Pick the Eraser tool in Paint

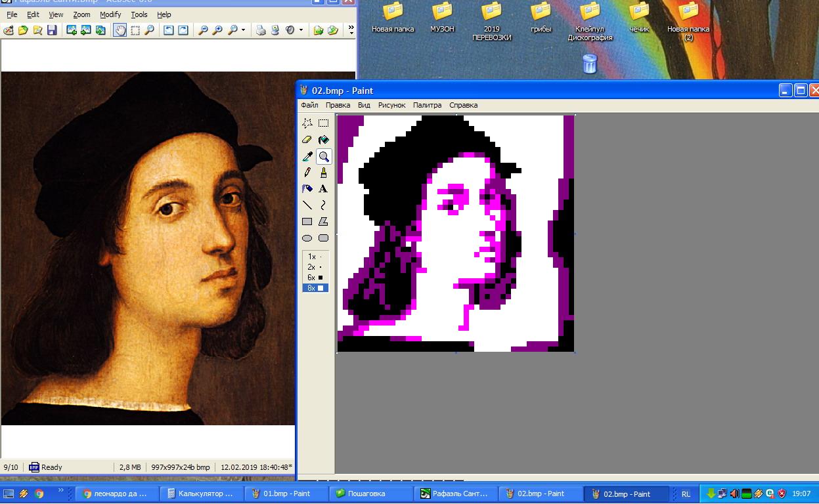307,139
